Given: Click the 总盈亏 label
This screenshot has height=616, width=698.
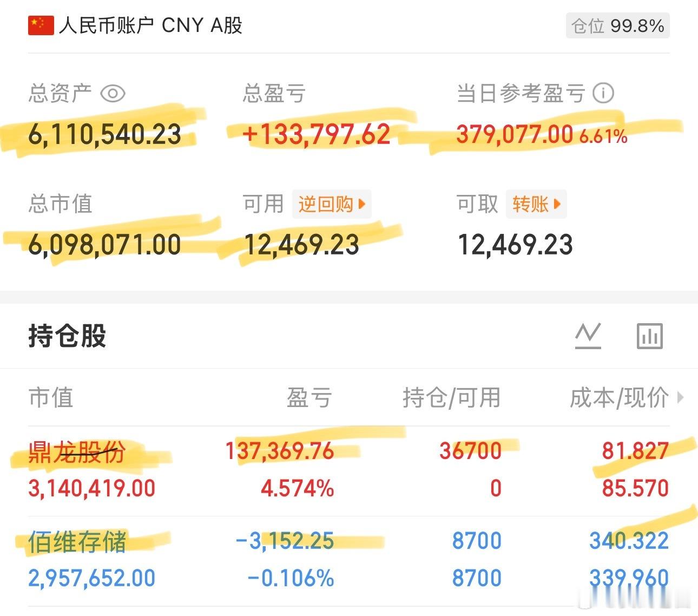Looking at the screenshot, I should click(274, 93).
